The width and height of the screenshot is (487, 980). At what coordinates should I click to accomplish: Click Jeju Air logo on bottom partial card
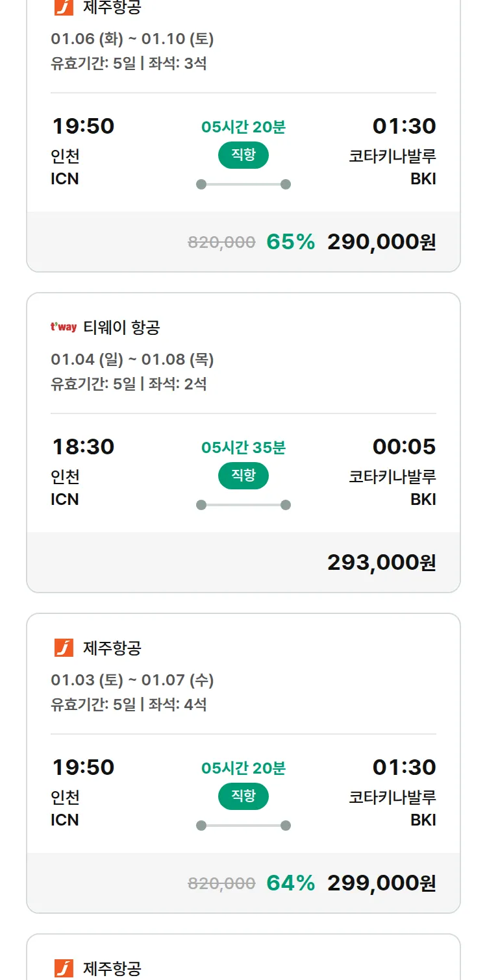tap(64, 968)
